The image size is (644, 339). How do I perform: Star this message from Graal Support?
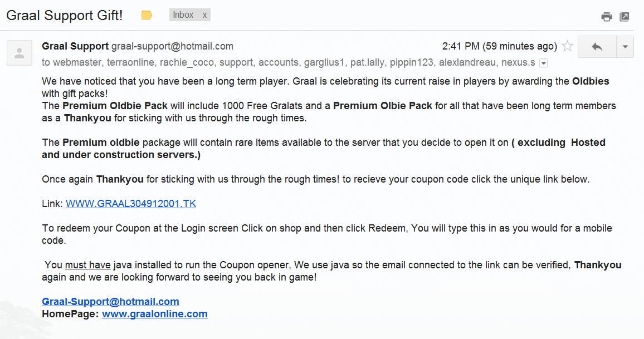(x=567, y=46)
